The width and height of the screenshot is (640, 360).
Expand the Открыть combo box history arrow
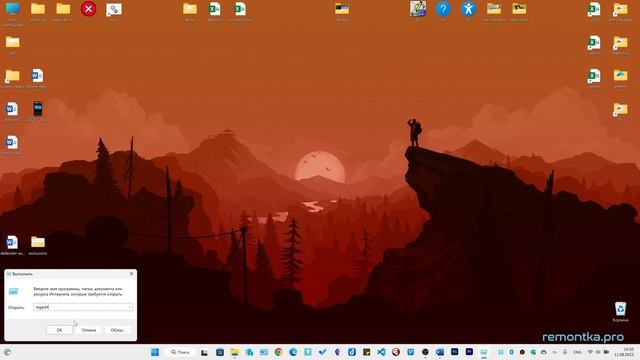coord(130,307)
